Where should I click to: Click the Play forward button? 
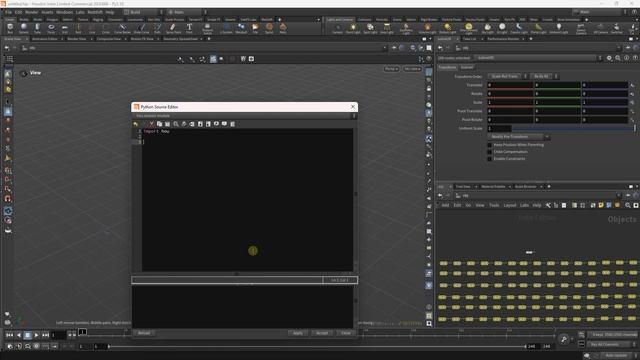36,335
